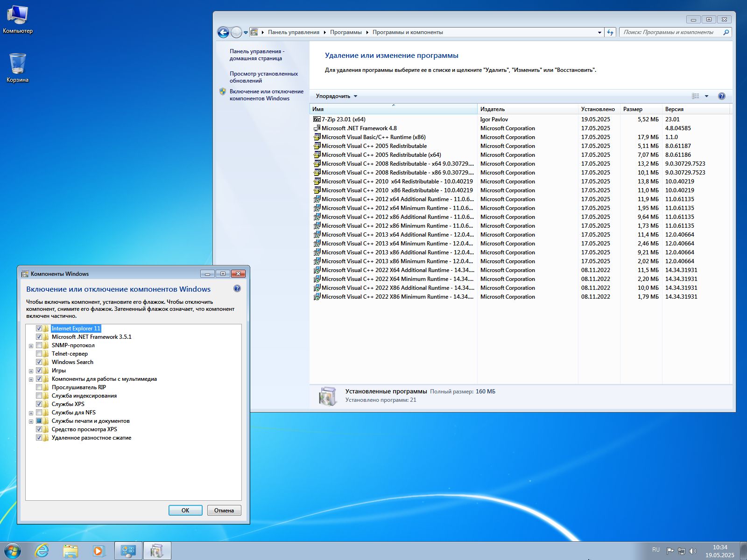Open recent pages dropdown arrow
Viewport: 747px width, 560px height.
(x=246, y=33)
